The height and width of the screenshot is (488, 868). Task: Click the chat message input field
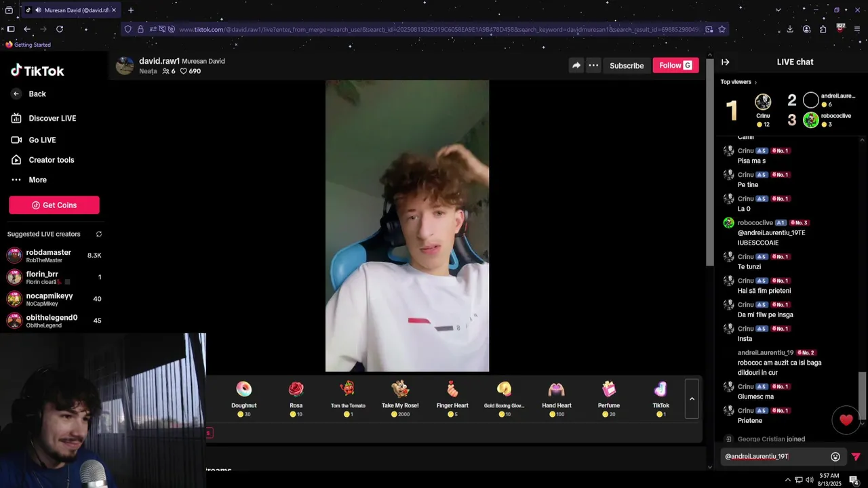coord(774,457)
